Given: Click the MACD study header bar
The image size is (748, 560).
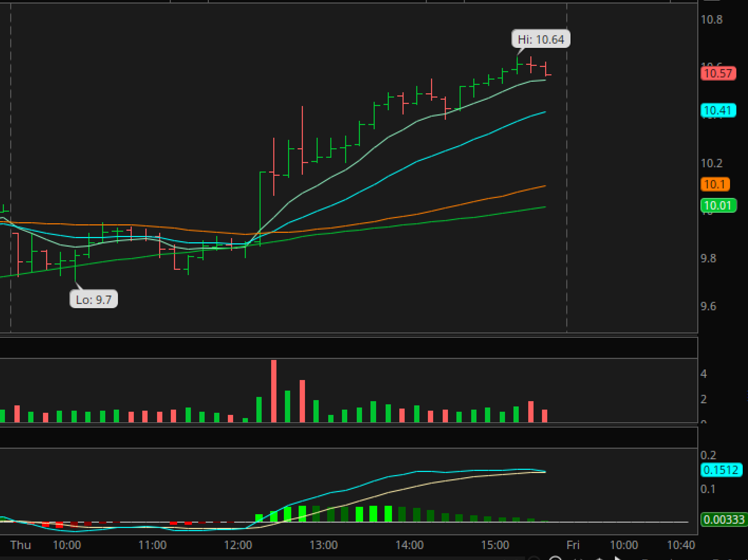Looking at the screenshot, I should point(349,437).
